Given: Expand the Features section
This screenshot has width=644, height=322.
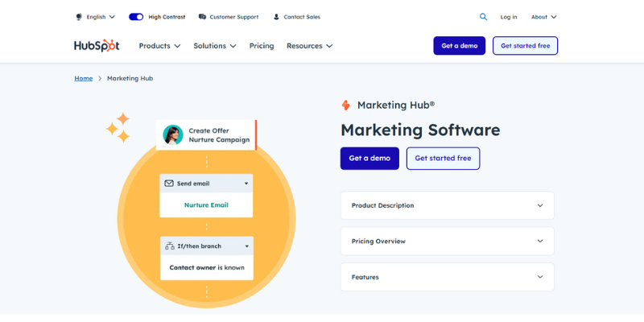Looking at the screenshot, I should [x=448, y=277].
